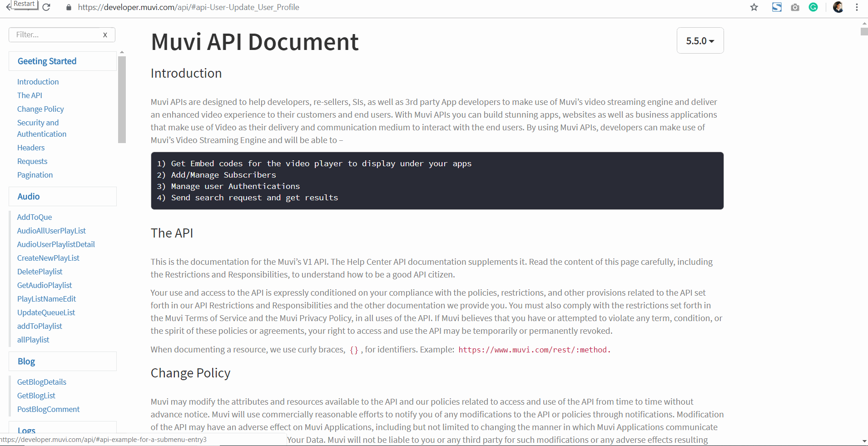Click the browser address bar URL
Screen dimensions: 868x446
188,7
